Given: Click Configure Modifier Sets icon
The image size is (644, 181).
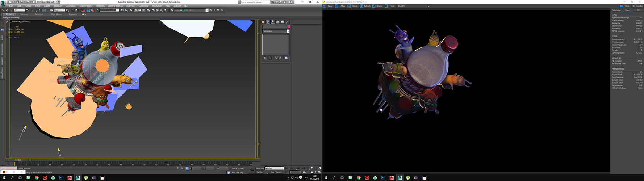Looking at the screenshot, I should pos(286,58).
